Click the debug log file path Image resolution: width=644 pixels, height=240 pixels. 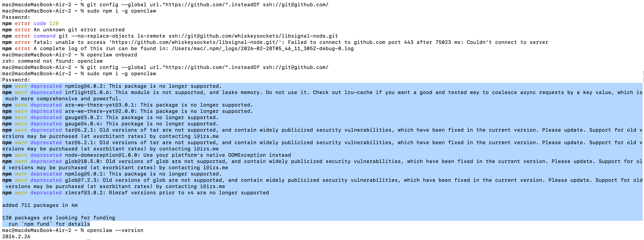coord(263,49)
